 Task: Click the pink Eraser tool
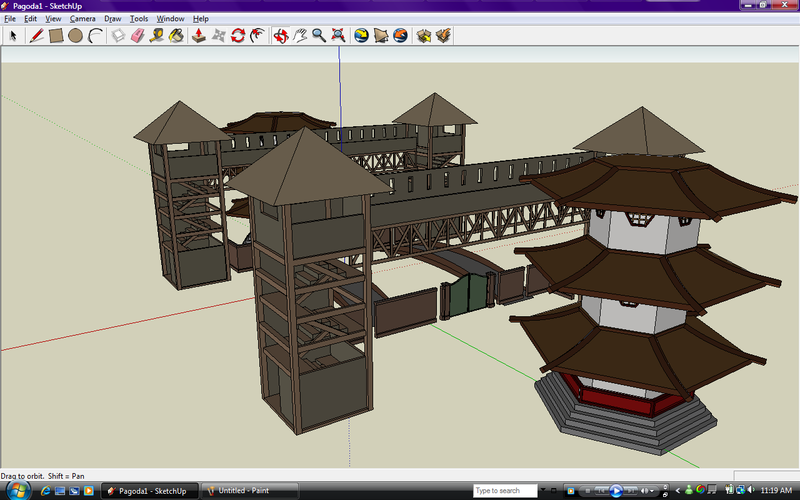(x=137, y=36)
